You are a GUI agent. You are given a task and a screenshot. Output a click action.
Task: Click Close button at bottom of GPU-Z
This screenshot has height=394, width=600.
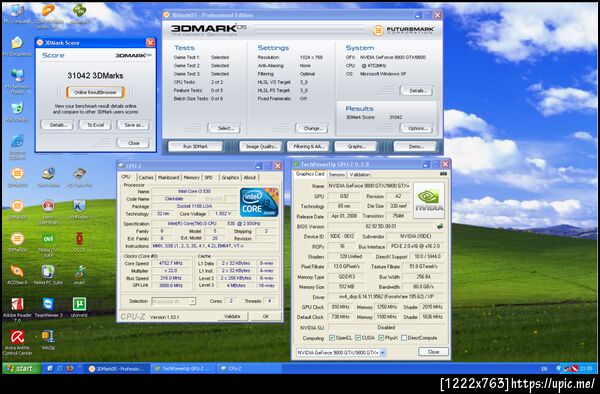[434, 352]
